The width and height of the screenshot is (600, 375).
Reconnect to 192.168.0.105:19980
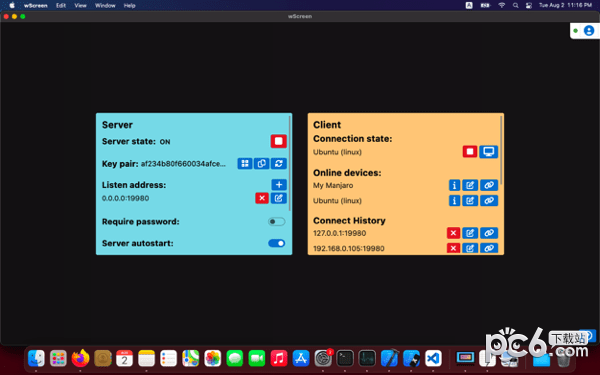coord(489,248)
